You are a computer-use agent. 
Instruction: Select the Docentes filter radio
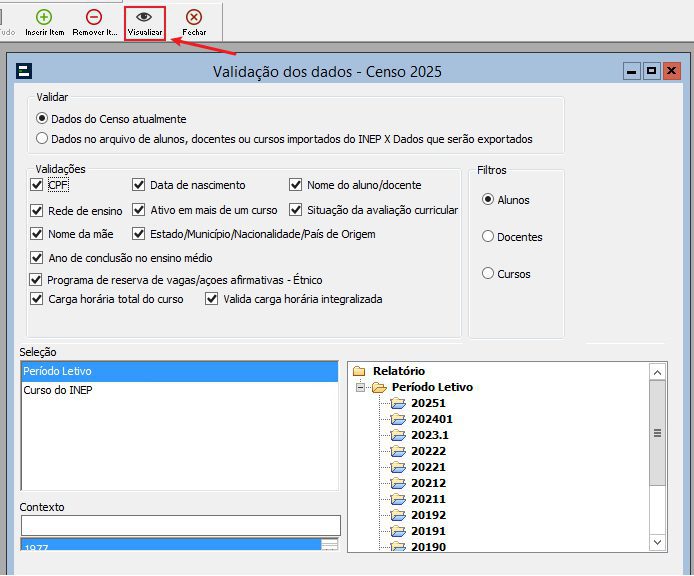point(488,236)
